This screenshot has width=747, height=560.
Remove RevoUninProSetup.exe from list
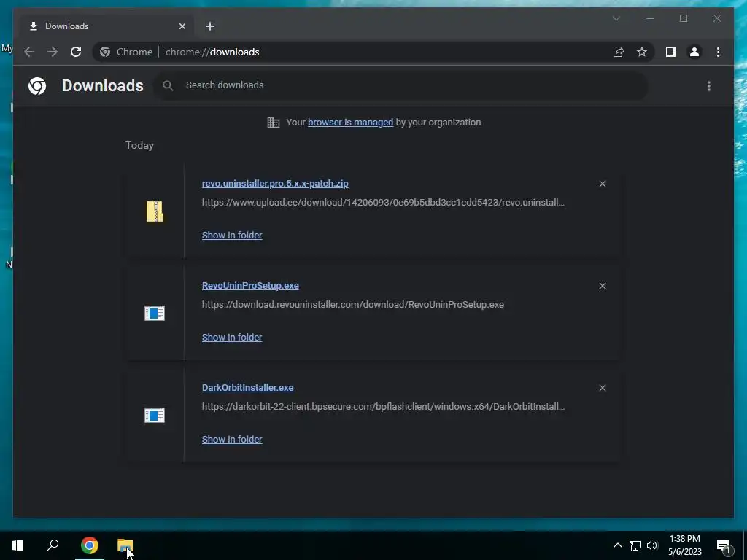click(603, 286)
